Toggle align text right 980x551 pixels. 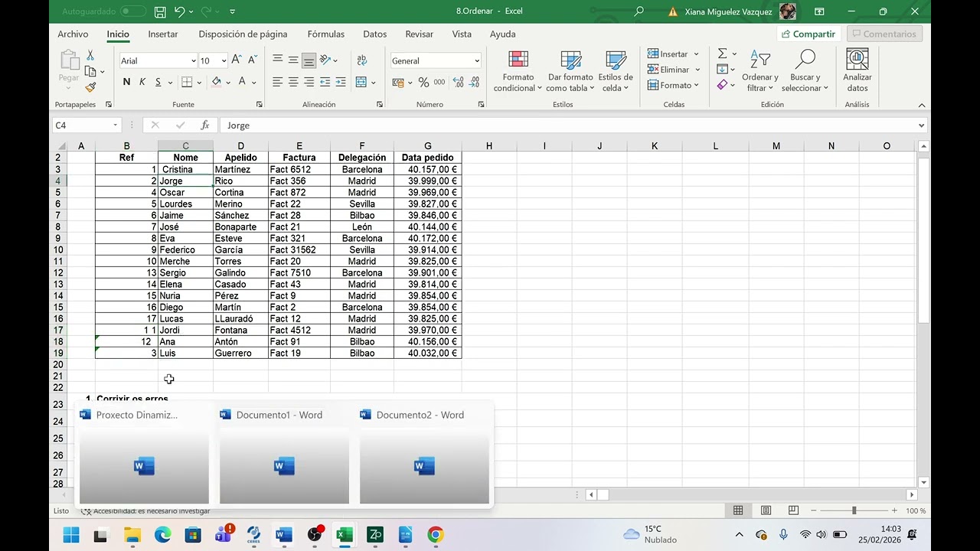click(x=309, y=82)
